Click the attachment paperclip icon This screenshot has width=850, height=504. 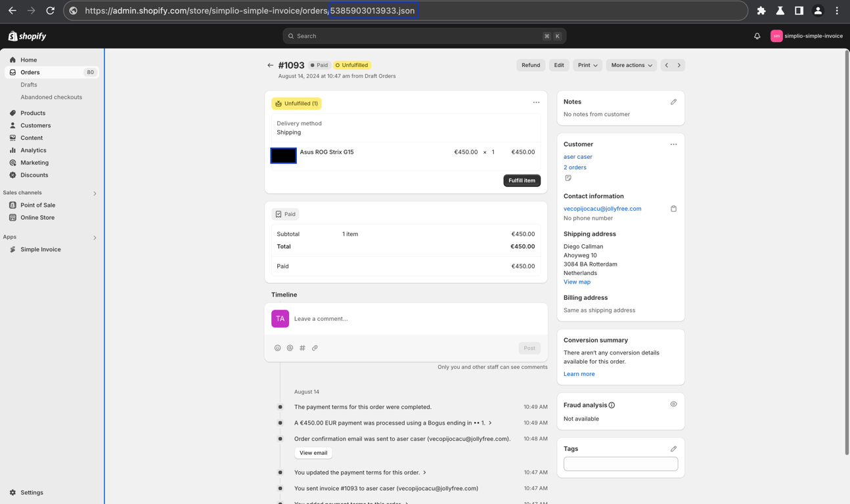click(315, 348)
